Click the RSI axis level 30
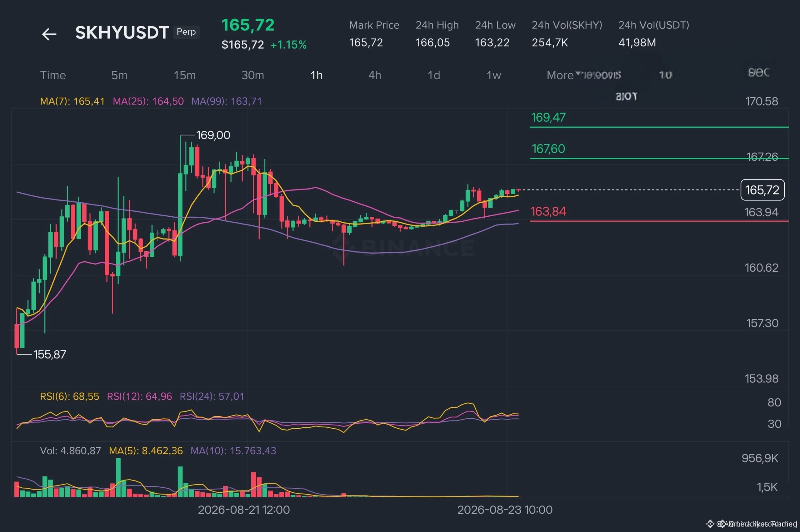This screenshot has width=800, height=532. coord(774,424)
